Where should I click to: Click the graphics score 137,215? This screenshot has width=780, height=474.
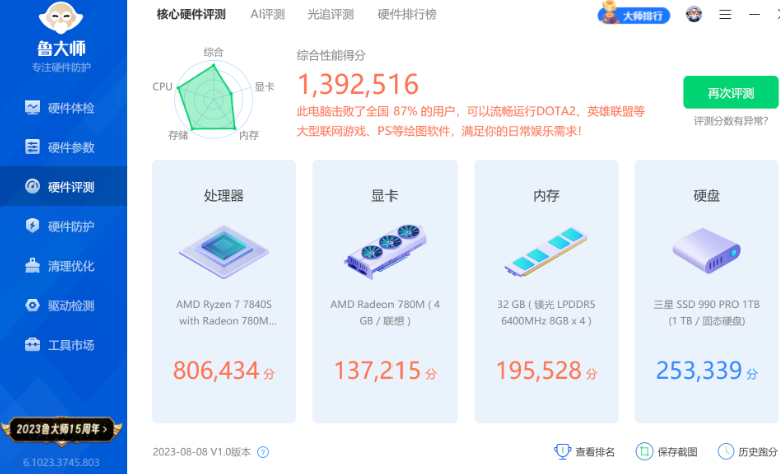[378, 371]
